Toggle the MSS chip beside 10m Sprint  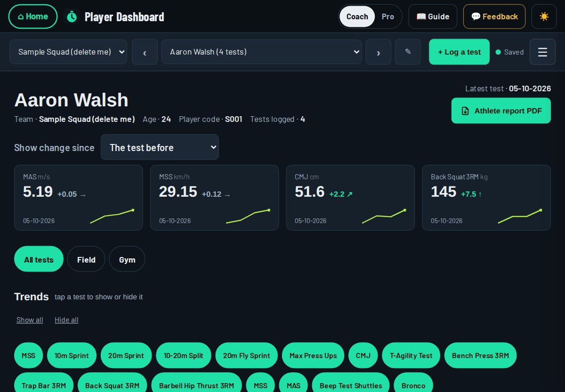pos(29,355)
